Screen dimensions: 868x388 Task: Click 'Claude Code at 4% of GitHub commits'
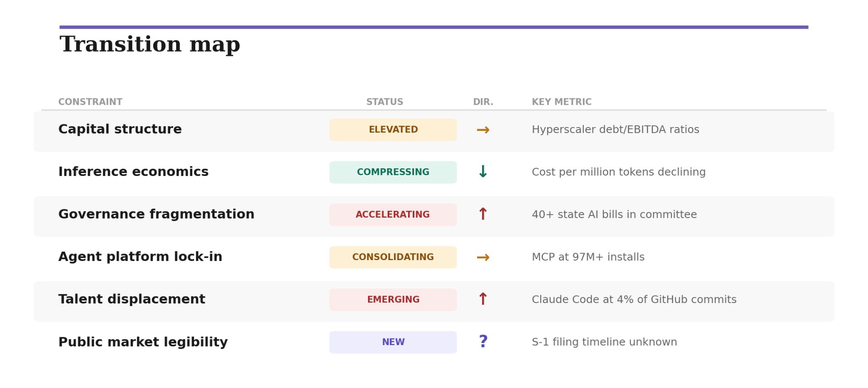[x=634, y=300]
